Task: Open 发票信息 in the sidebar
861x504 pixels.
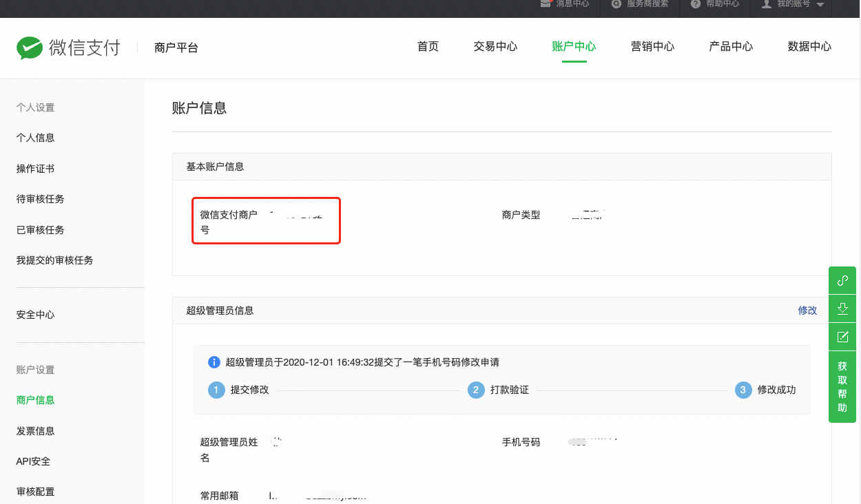Action: 36,431
